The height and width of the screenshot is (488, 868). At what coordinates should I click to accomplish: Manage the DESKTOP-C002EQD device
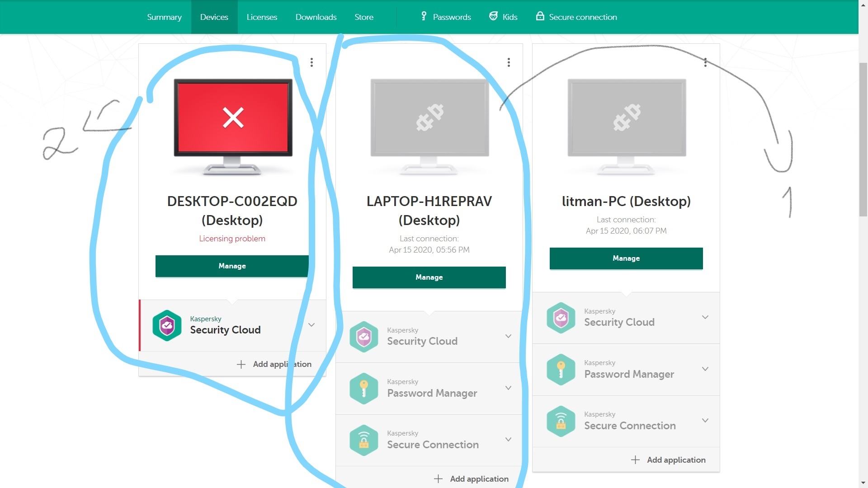coord(232,266)
